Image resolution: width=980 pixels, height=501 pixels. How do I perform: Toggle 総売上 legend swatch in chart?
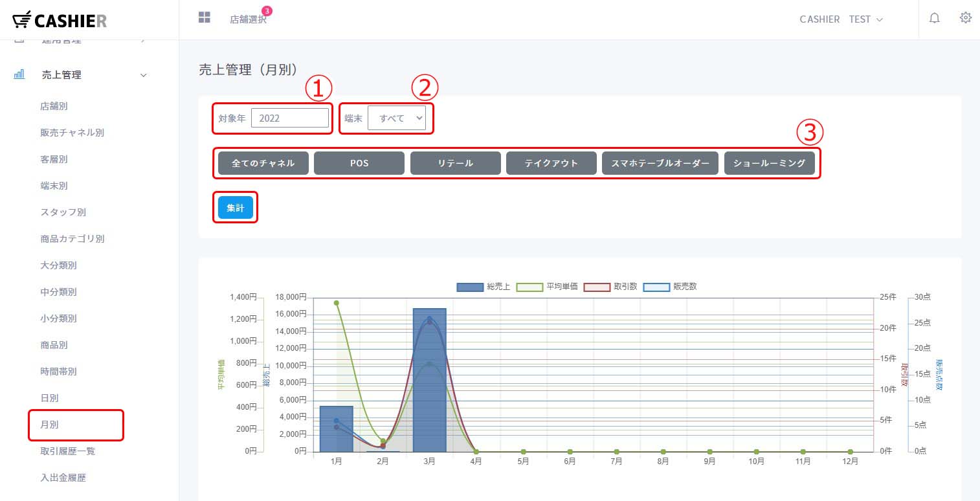[470, 287]
